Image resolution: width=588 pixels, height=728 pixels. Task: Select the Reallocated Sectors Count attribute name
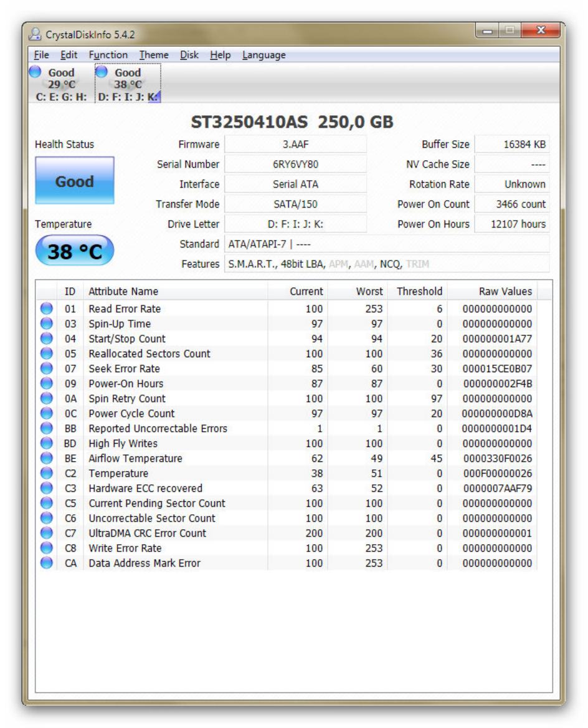(149, 354)
